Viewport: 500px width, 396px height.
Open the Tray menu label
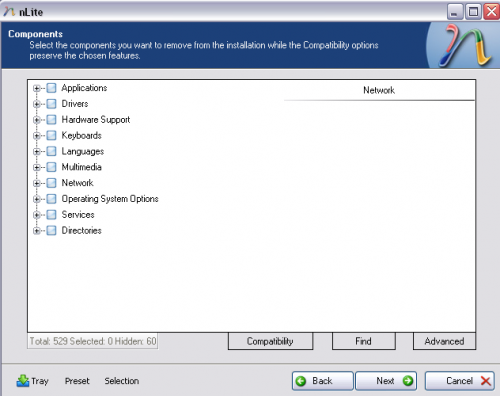click(x=40, y=381)
